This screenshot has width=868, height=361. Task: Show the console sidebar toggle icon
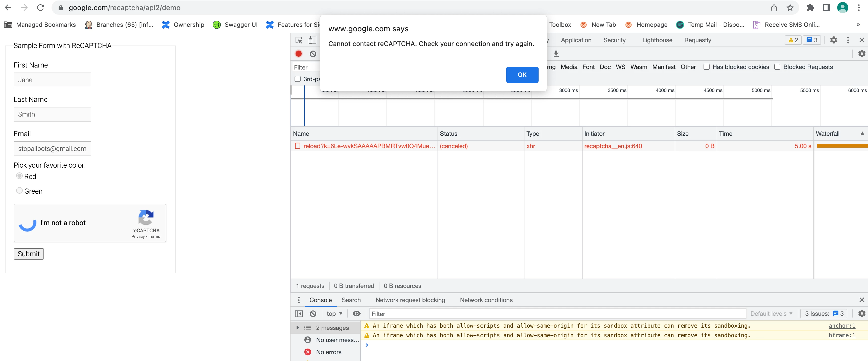click(299, 314)
